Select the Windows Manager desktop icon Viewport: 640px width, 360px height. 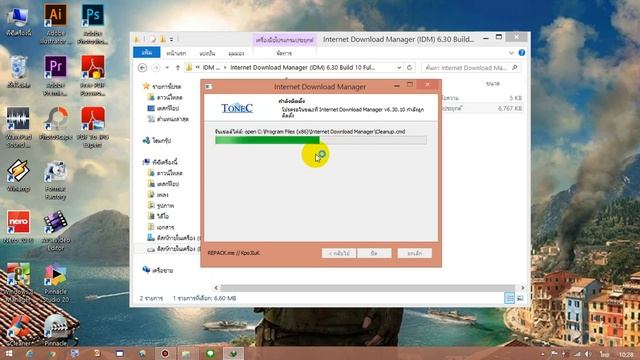18,283
